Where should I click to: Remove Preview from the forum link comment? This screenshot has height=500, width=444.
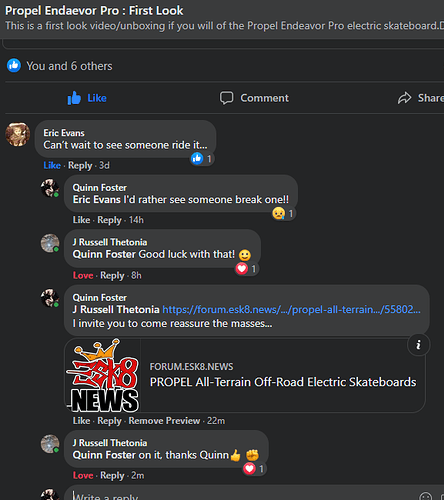(164, 421)
